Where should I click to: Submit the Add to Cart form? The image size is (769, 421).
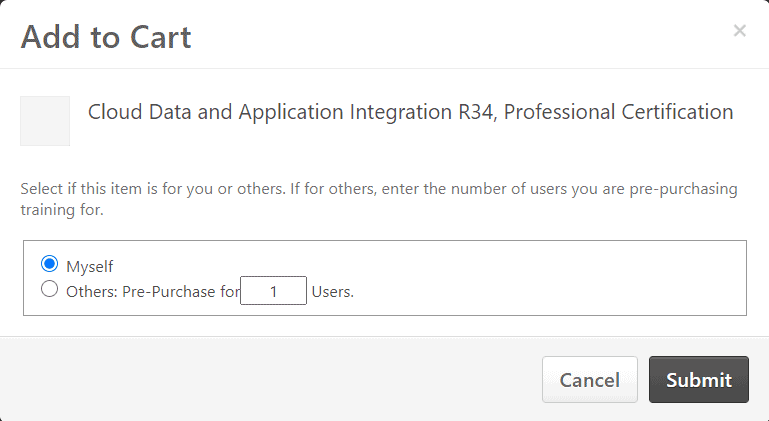(x=699, y=380)
